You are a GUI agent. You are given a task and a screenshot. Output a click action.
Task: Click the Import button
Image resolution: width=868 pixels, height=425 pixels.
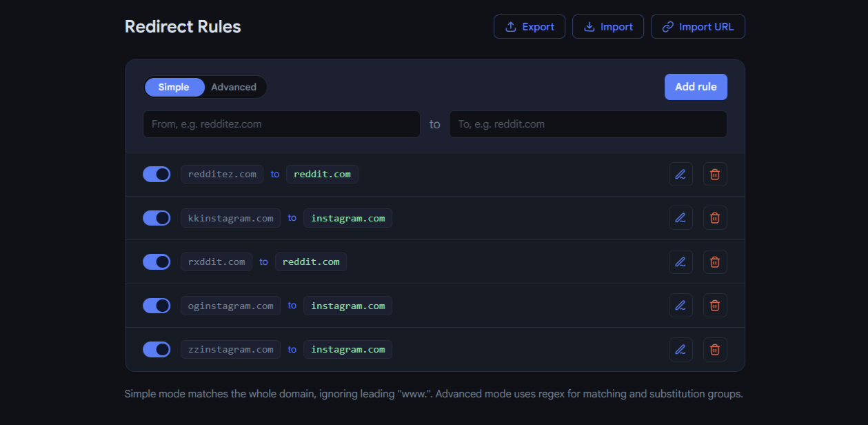tap(608, 27)
